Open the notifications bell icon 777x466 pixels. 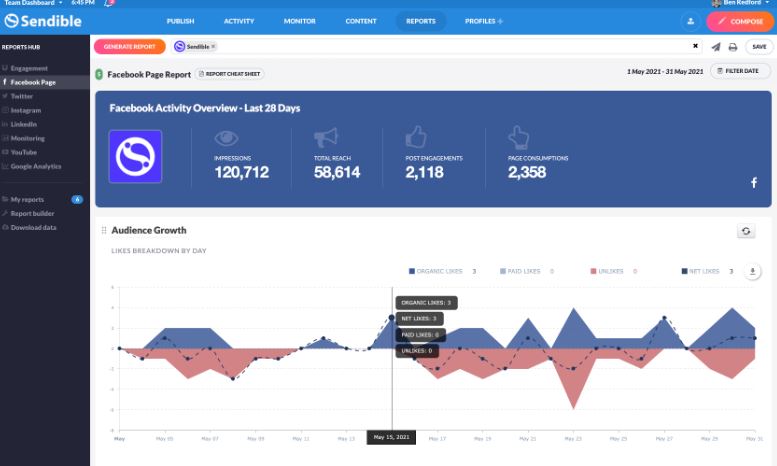coord(109,3)
